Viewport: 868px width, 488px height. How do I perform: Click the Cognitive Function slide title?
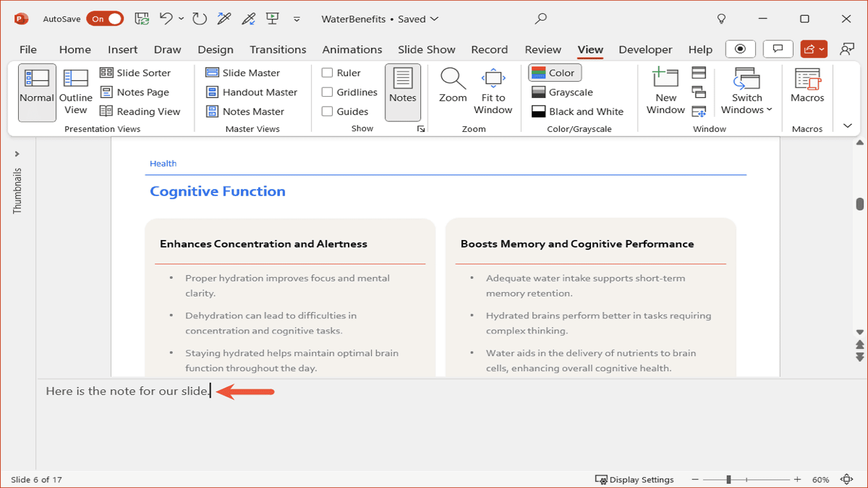(x=217, y=191)
